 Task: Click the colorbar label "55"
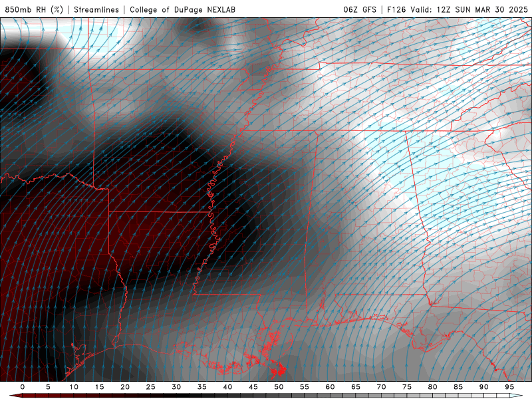point(305,387)
